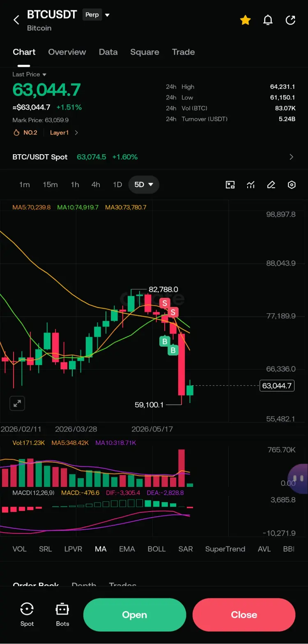This screenshot has width=308, height=644.
Task: Switch to the Overview tab
Action: [x=67, y=52]
